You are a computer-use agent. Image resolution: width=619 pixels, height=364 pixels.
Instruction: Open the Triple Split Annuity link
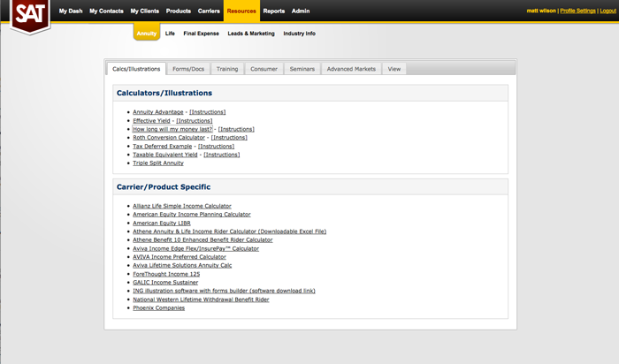pyautogui.click(x=158, y=163)
